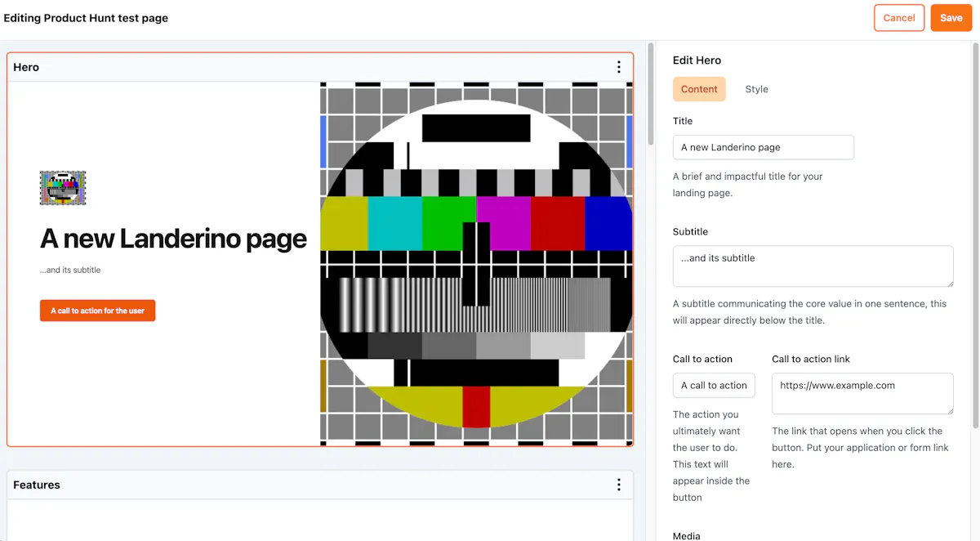The image size is (980, 541).
Task: Switch to the Content tab
Action: coord(699,89)
